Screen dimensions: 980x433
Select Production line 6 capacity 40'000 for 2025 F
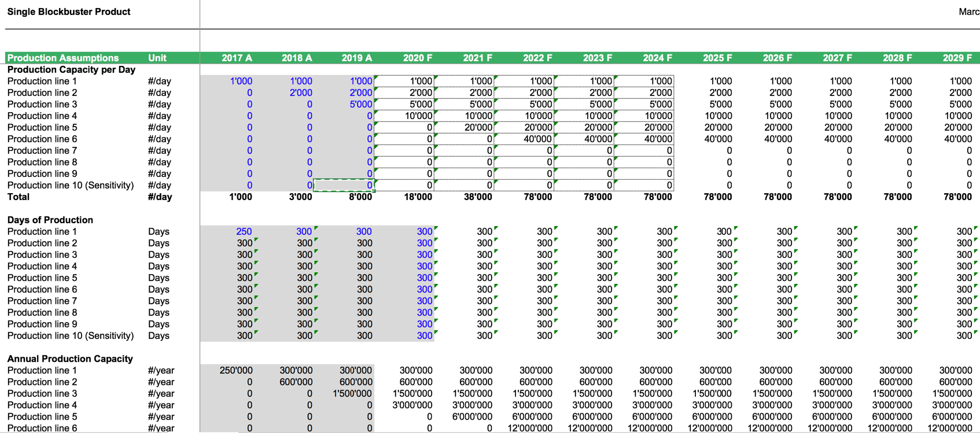718,139
